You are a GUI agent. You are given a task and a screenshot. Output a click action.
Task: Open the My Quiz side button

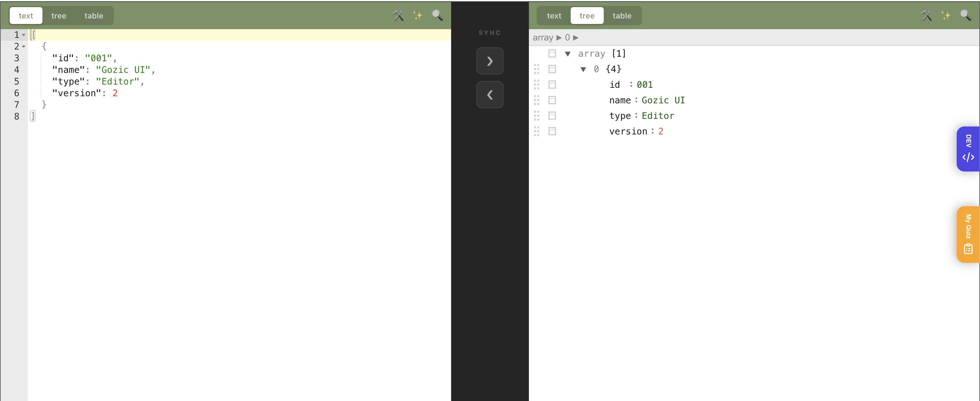click(968, 235)
